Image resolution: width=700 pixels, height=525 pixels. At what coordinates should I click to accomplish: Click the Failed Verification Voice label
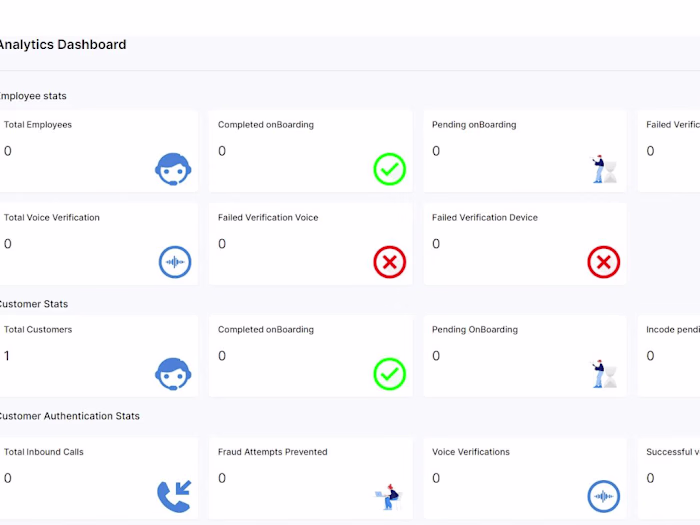[268, 217]
